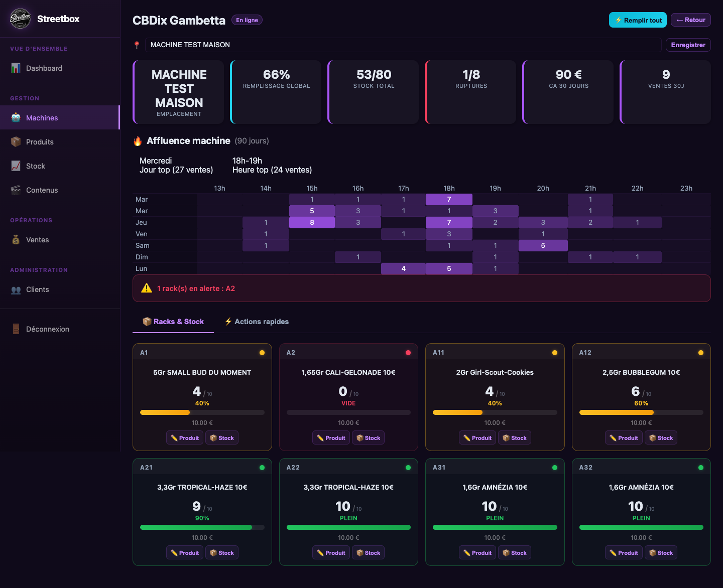
Task: Open the Produits sidebar section
Action: point(40,142)
